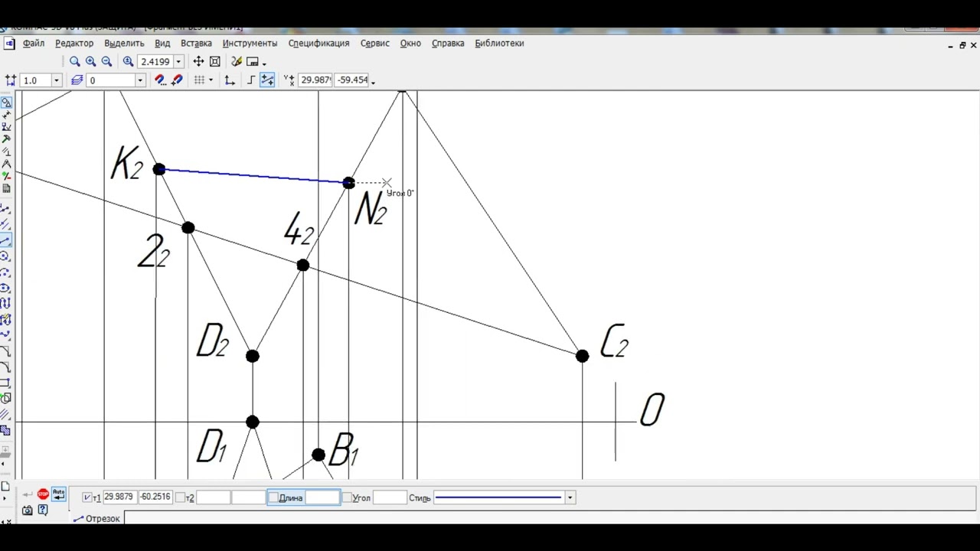Open the Файл menu

(34, 44)
